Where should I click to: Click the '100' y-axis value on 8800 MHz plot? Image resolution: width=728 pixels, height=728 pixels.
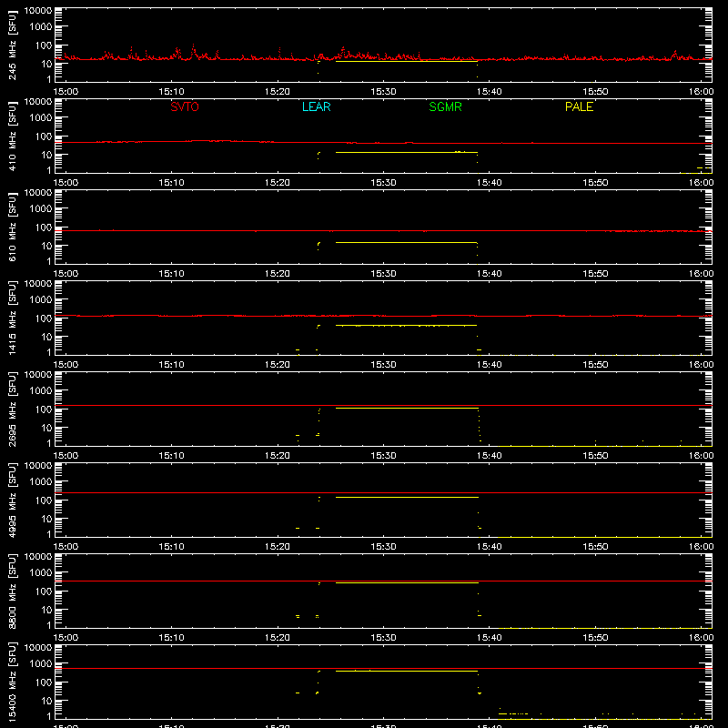click(44, 591)
